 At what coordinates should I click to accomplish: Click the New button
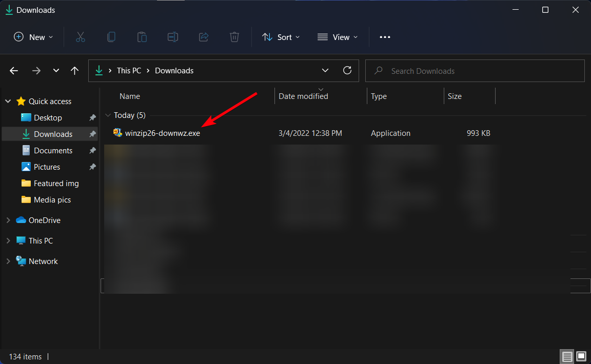click(33, 37)
